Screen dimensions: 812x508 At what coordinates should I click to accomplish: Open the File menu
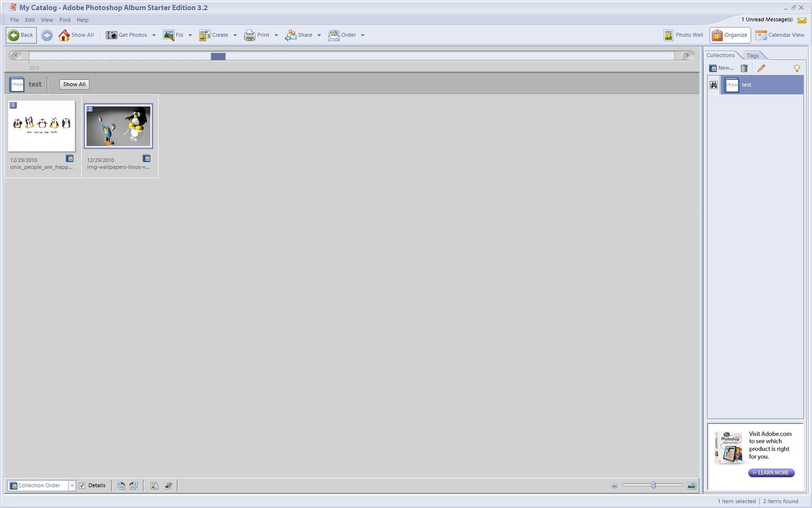(14, 20)
